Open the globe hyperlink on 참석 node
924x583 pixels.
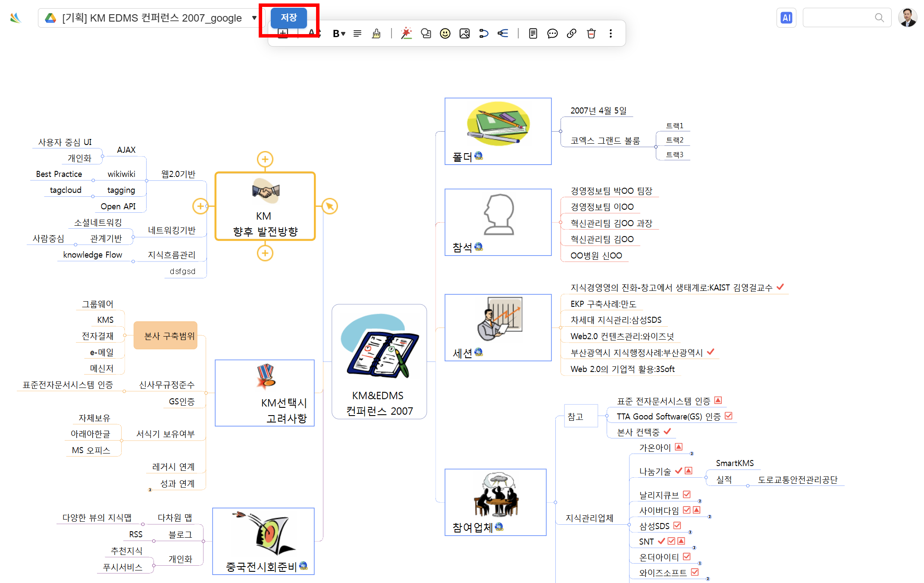tap(479, 246)
